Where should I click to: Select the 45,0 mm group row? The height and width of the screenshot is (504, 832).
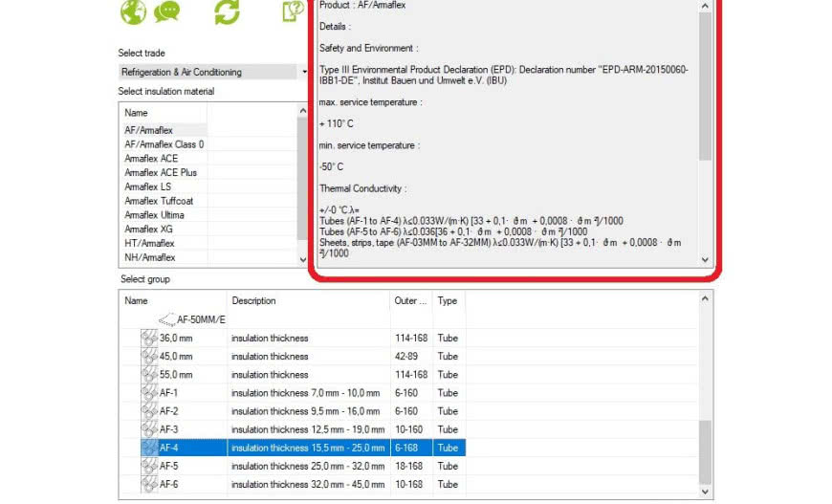pos(175,357)
